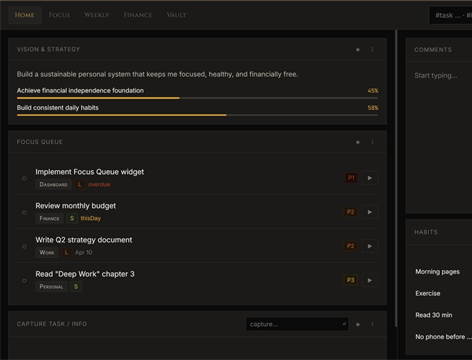Click the 'Apr 10' due date
Viewport: 472px width, 360px height.
click(84, 253)
